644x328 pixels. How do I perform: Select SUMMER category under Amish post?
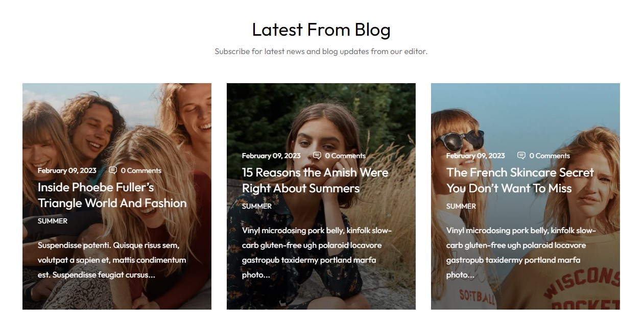tap(257, 206)
